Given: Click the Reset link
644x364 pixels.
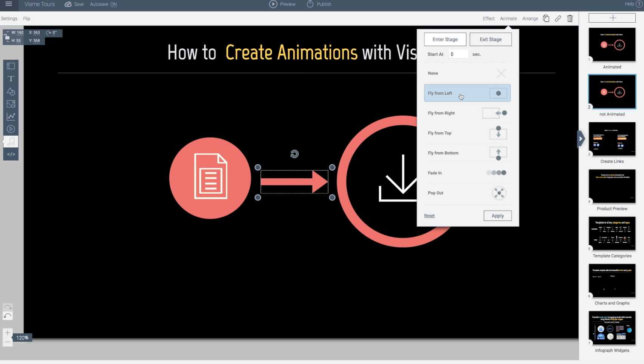Looking at the screenshot, I should [x=429, y=216].
